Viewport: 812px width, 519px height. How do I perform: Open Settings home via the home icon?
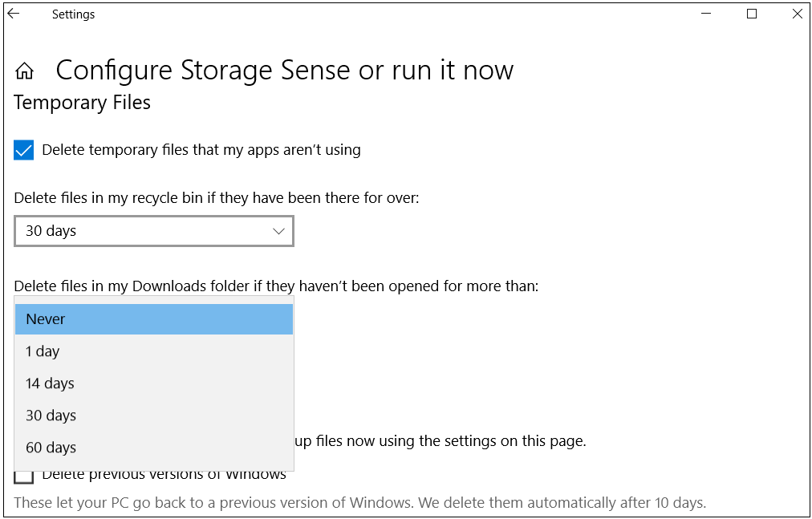pyautogui.click(x=24, y=71)
